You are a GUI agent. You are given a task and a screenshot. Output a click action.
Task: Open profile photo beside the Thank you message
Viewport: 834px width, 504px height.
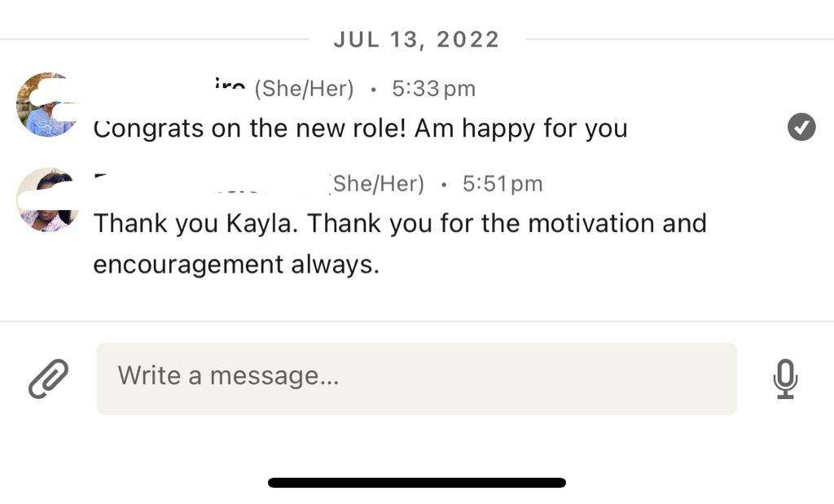click(x=47, y=199)
